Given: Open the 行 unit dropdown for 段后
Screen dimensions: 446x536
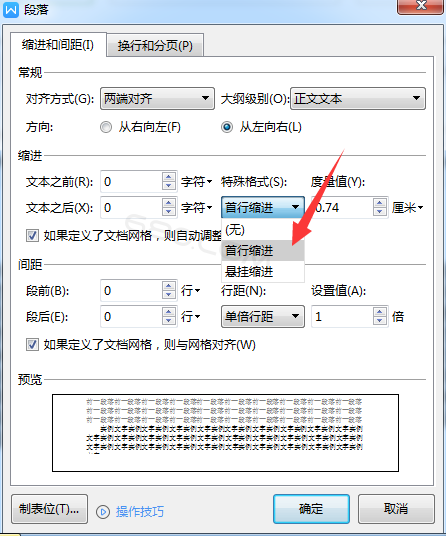Looking at the screenshot, I should tap(191, 317).
